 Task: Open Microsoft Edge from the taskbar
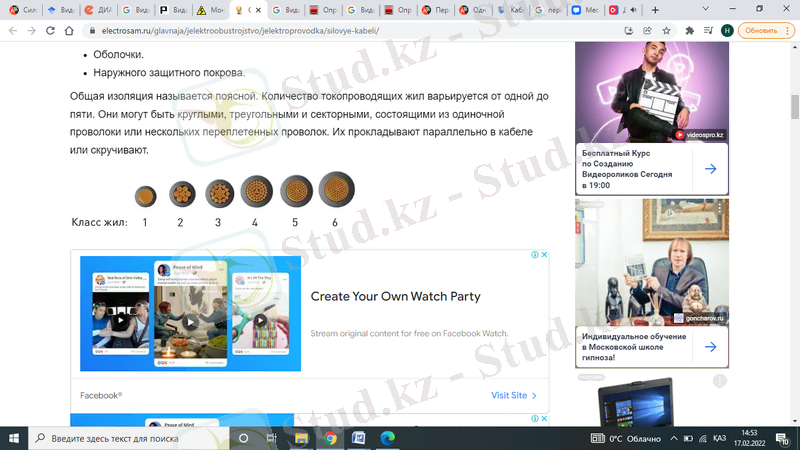(x=388, y=438)
